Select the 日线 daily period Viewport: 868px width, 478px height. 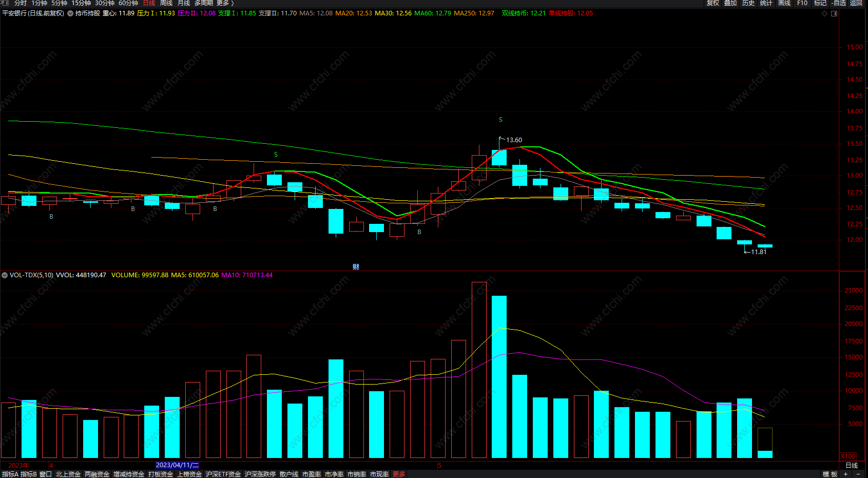(x=149, y=3)
